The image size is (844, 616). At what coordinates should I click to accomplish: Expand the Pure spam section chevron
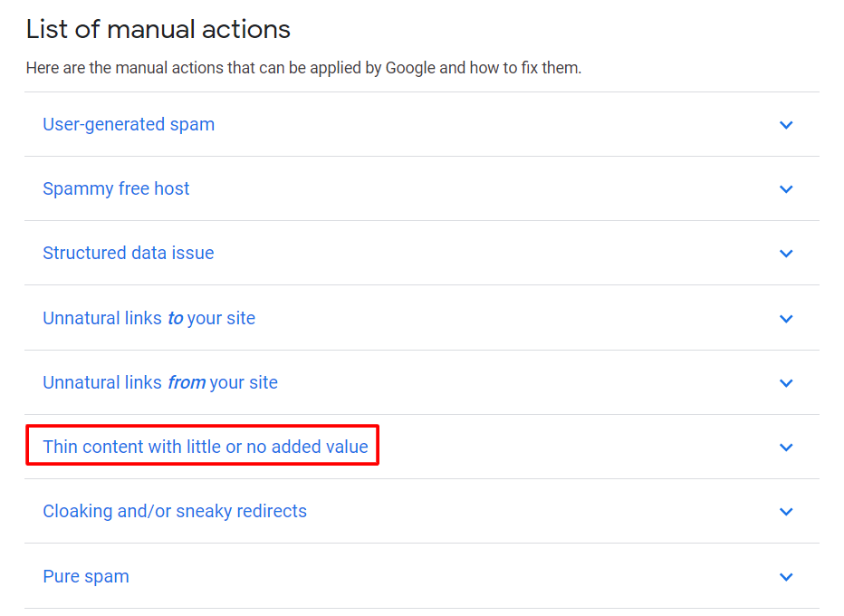786,577
